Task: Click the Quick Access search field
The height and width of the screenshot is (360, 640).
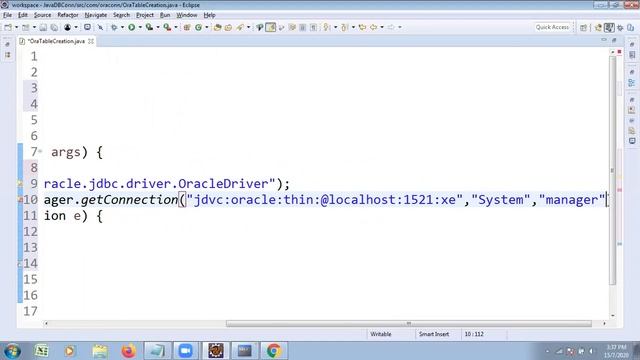Action: pos(552,27)
